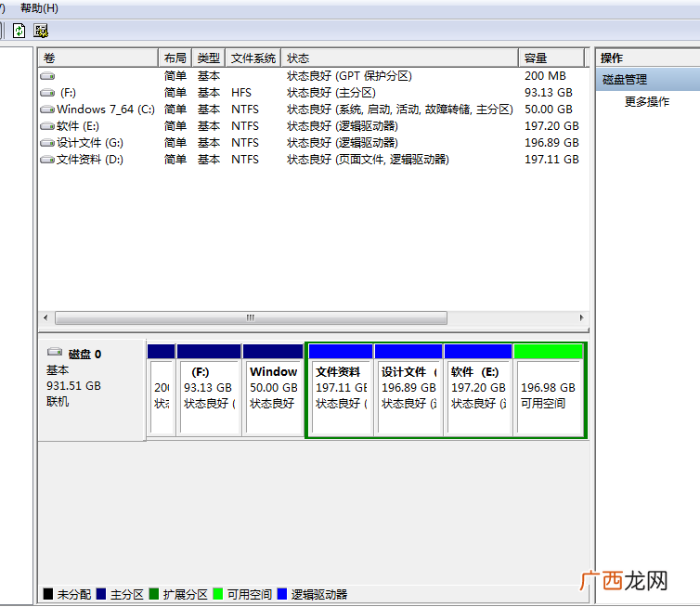Select the 文件资料 197.11 GB partition block
The image size is (700, 607).
(341, 390)
